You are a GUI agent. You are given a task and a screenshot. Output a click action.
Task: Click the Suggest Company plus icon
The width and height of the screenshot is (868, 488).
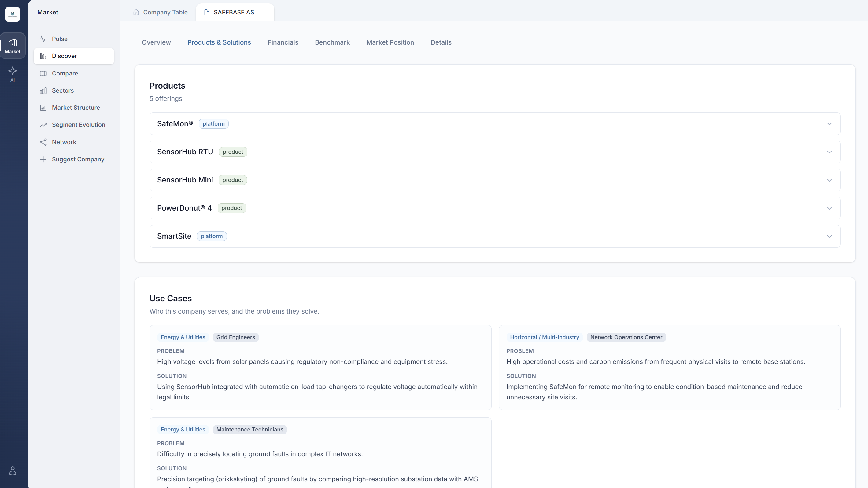pyautogui.click(x=43, y=159)
